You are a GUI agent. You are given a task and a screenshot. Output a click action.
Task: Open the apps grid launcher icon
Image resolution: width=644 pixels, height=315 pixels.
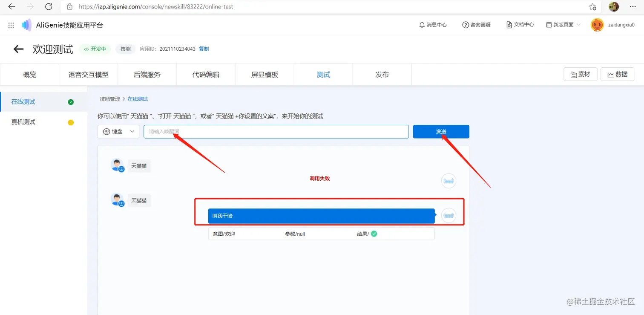11,25
